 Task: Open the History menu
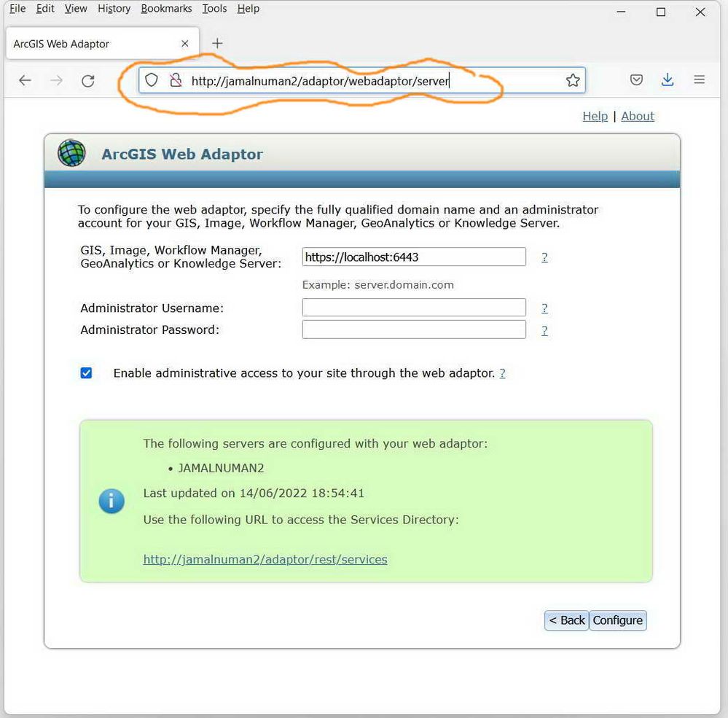[x=114, y=8]
